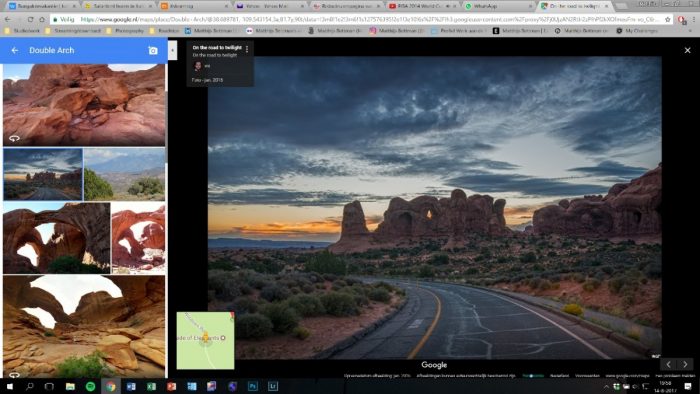Viewport: 700px width, 394px height.
Task: Open the minimap in the photo corner
Action: tap(205, 340)
